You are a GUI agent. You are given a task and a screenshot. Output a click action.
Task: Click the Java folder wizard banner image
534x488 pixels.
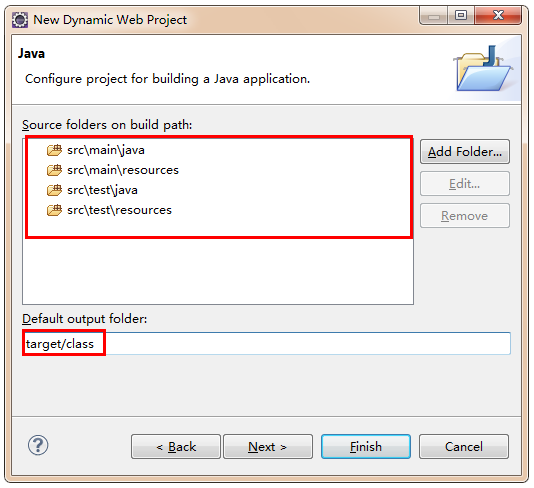(x=483, y=68)
